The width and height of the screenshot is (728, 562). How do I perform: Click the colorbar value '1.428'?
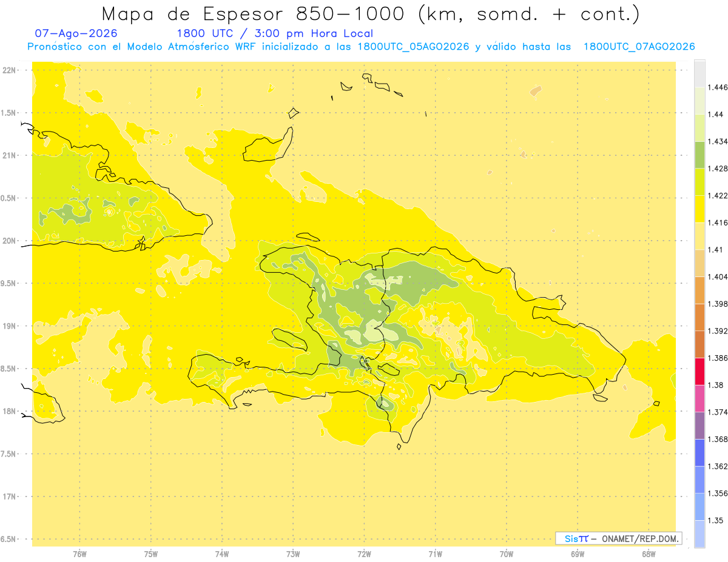tap(718, 169)
